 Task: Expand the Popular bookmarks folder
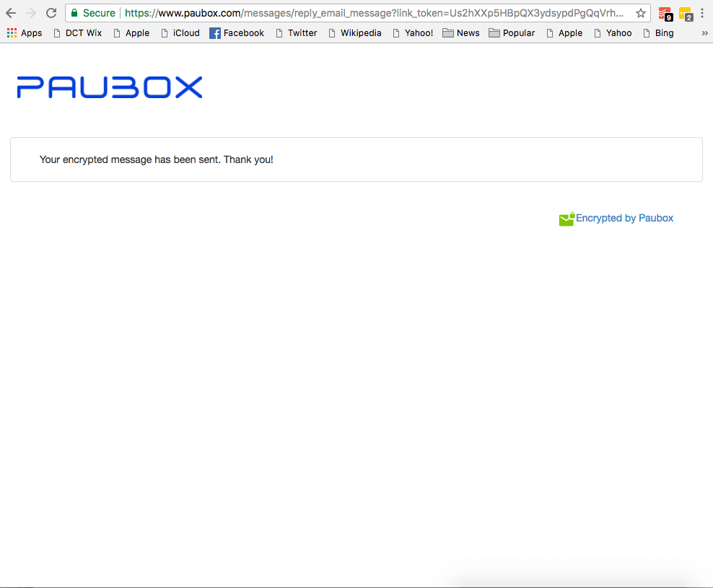512,33
